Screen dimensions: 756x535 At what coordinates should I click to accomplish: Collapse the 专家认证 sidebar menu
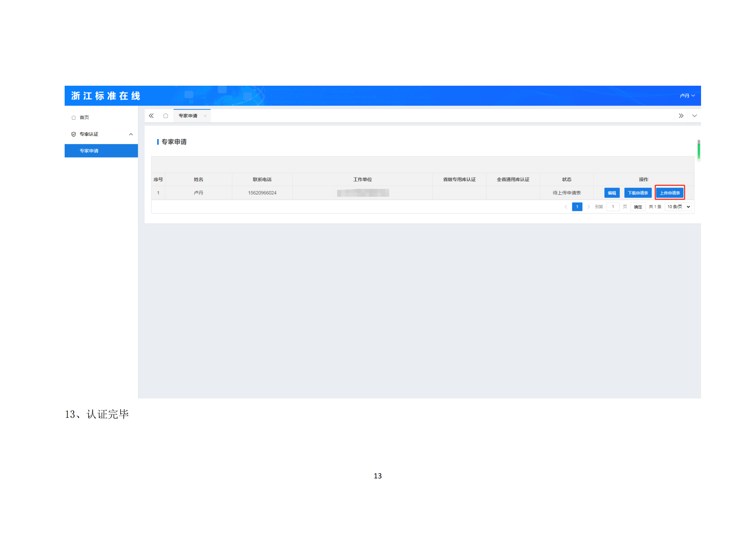click(131, 134)
